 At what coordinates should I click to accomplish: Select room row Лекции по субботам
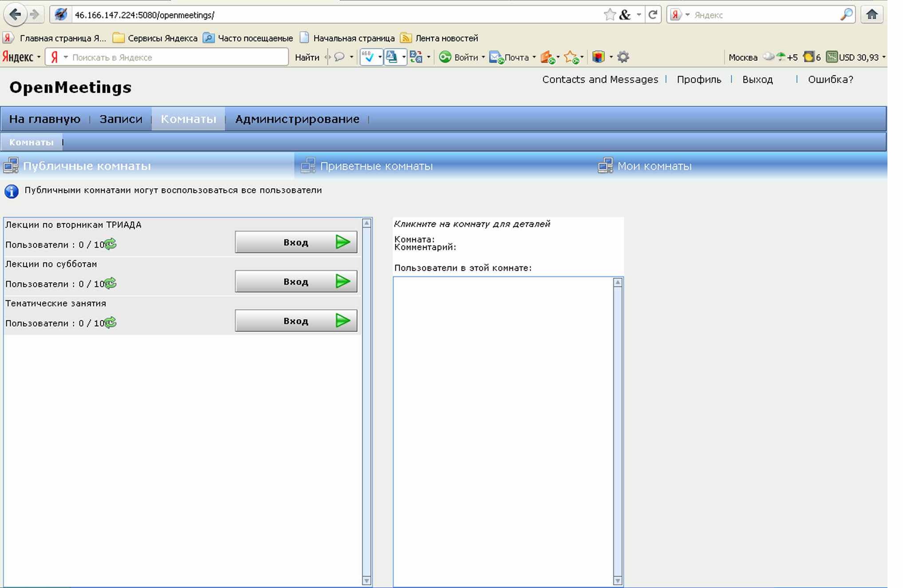pyautogui.click(x=182, y=276)
